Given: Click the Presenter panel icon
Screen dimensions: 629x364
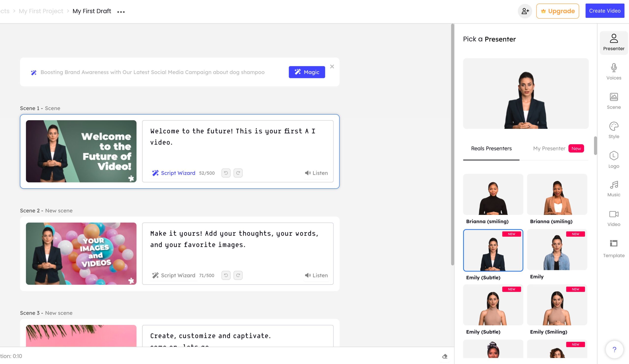Looking at the screenshot, I should pos(613,41).
